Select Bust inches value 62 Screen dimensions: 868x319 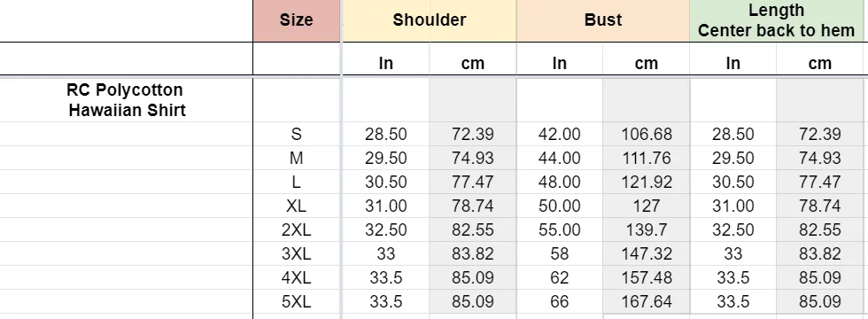pyautogui.click(x=560, y=277)
